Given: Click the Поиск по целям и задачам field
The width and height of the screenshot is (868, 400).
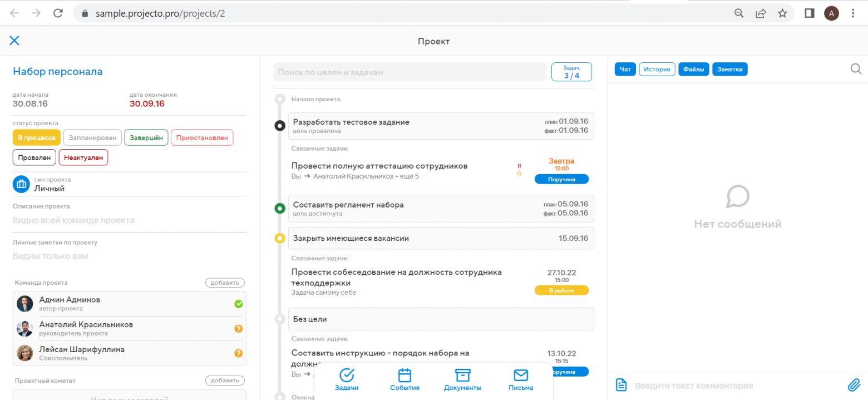Looking at the screenshot, I should 409,72.
